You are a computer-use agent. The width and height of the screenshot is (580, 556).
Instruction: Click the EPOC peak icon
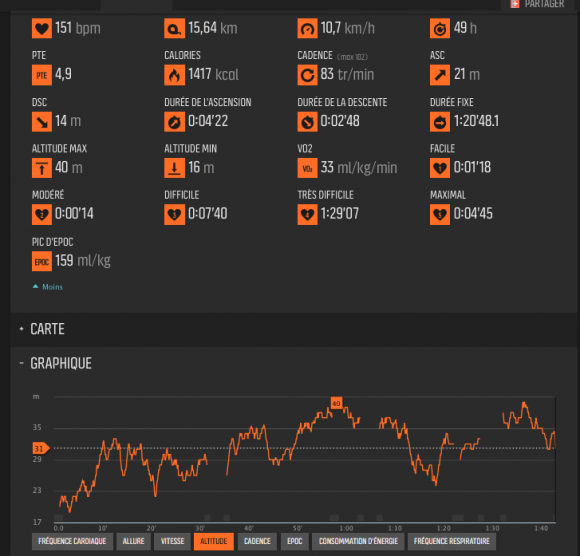point(41,261)
